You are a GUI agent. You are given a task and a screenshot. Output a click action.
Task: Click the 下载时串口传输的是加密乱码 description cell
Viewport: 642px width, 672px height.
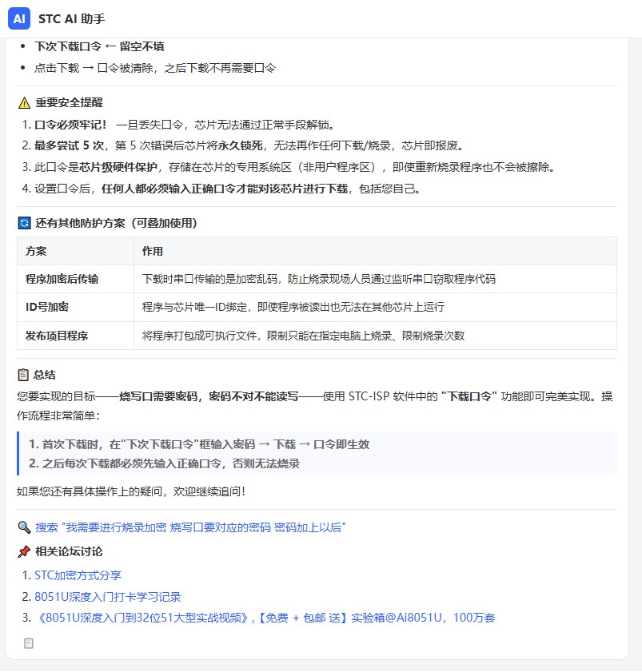pyautogui.click(x=375, y=279)
